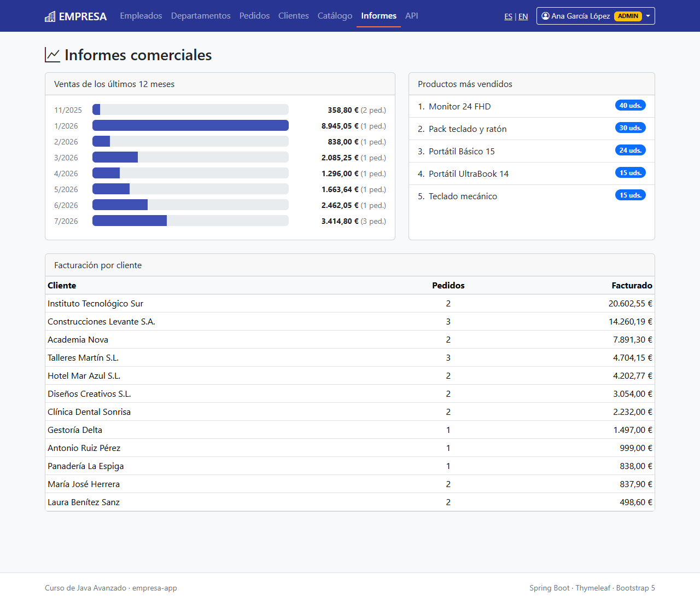
Task: Open the API link in the navbar
Action: (412, 16)
